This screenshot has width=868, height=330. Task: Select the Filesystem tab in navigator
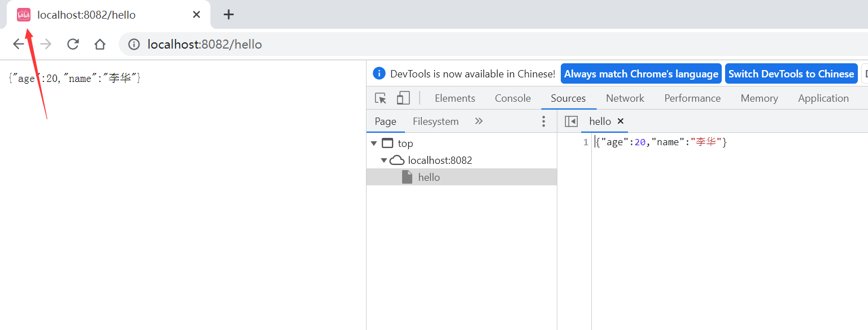(x=435, y=121)
